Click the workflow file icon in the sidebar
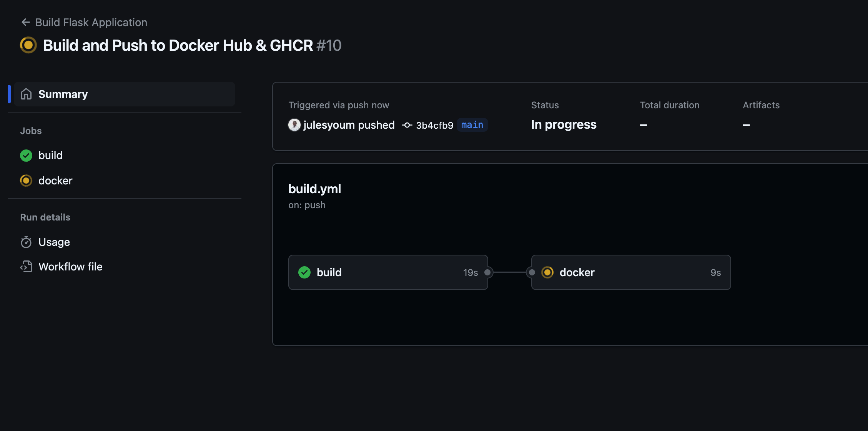The height and width of the screenshot is (431, 868). [x=26, y=266]
